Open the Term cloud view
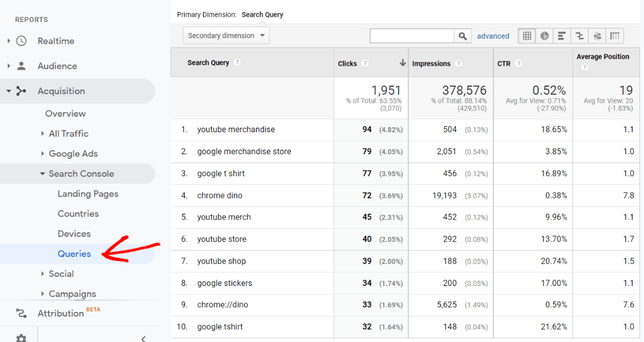 (x=597, y=35)
